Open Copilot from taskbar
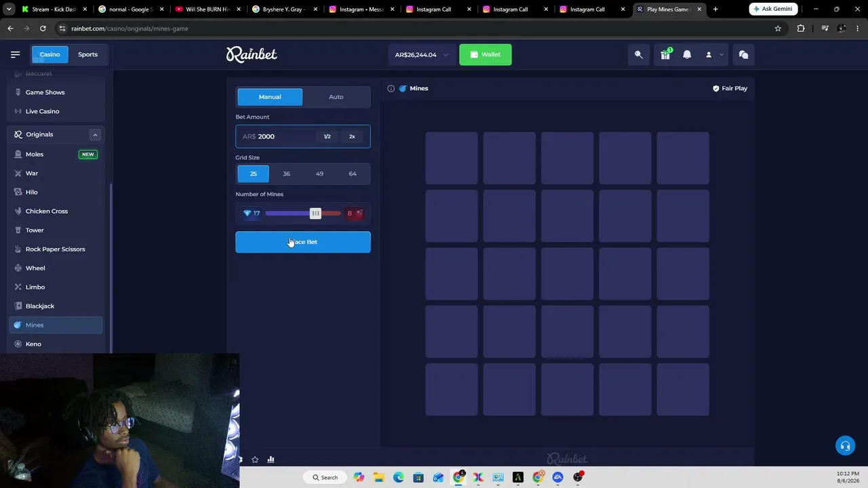The height and width of the screenshot is (488, 868). tap(359, 477)
